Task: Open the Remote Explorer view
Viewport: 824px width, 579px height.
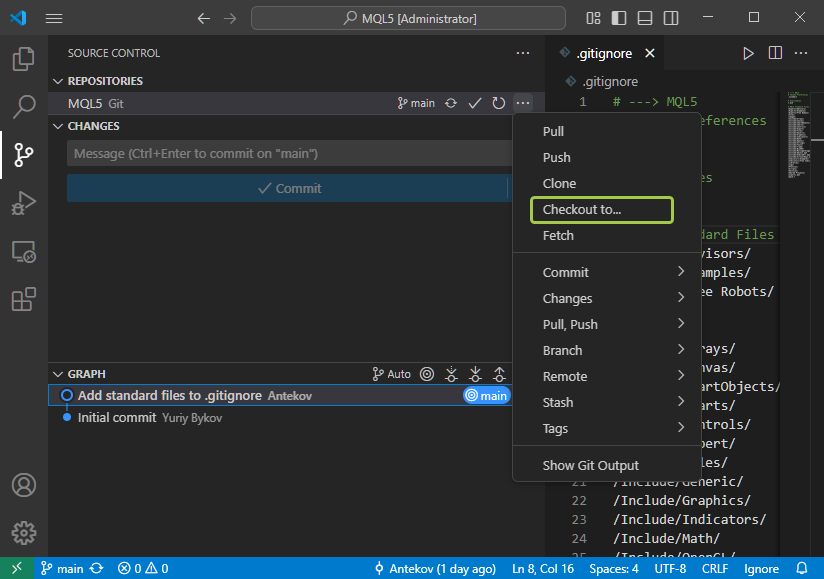Action: click(24, 252)
